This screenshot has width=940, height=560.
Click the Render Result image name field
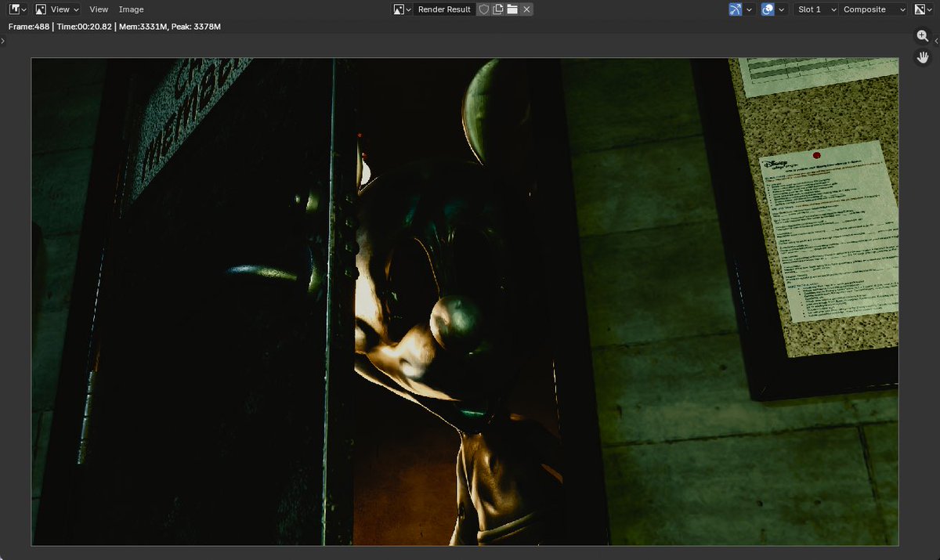click(444, 9)
